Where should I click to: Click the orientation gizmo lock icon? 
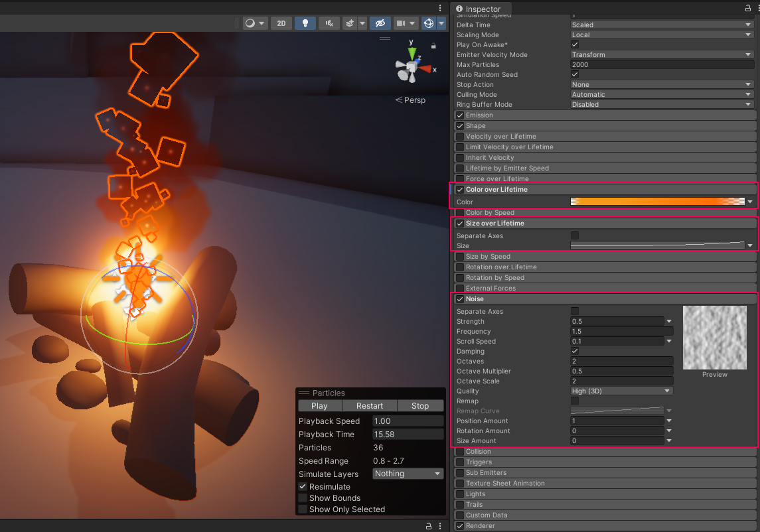(x=433, y=46)
